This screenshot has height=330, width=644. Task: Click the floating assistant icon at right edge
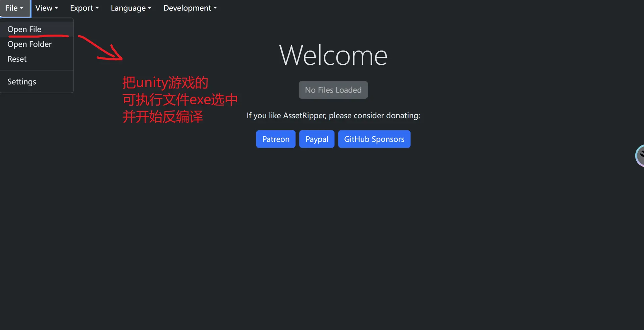coord(640,156)
